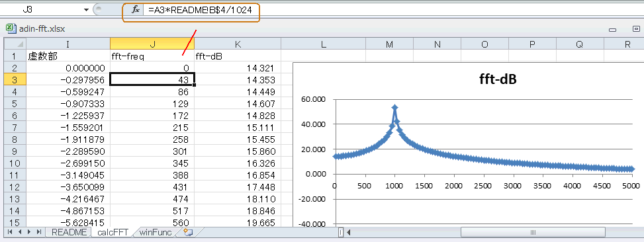Switch to the winFunc sheet tab
This screenshot has width=644, height=242.
pyautogui.click(x=156, y=233)
